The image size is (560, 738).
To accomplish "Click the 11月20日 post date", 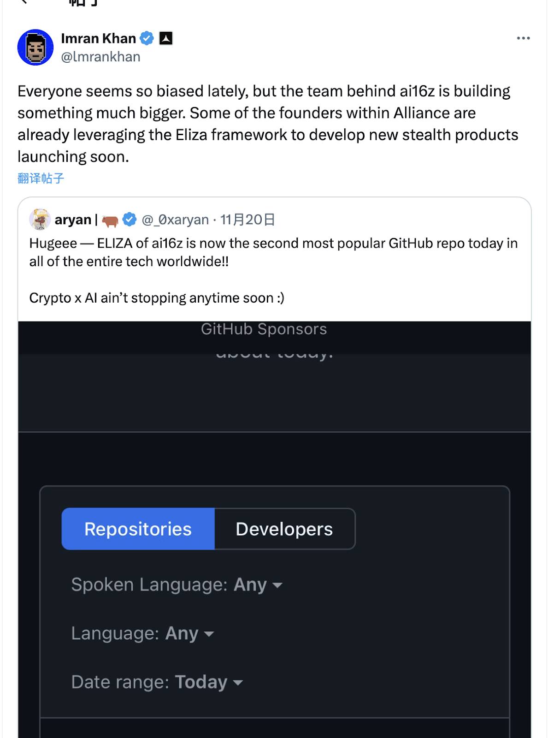I will (248, 220).
